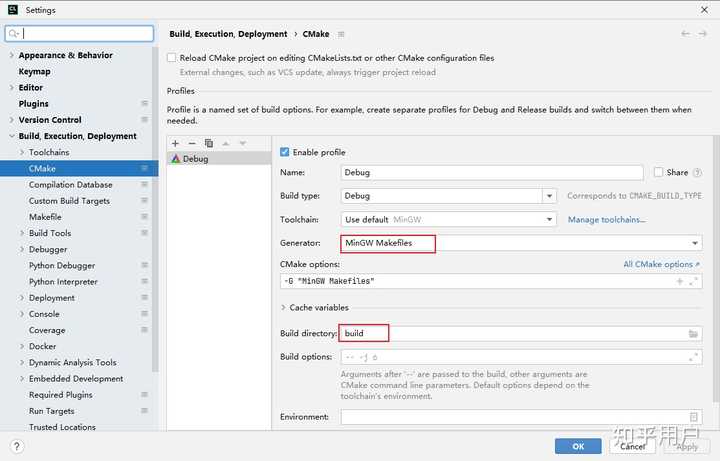Enable reload CMake project on editing checkbox
The width and height of the screenshot is (720, 461).
(x=172, y=58)
